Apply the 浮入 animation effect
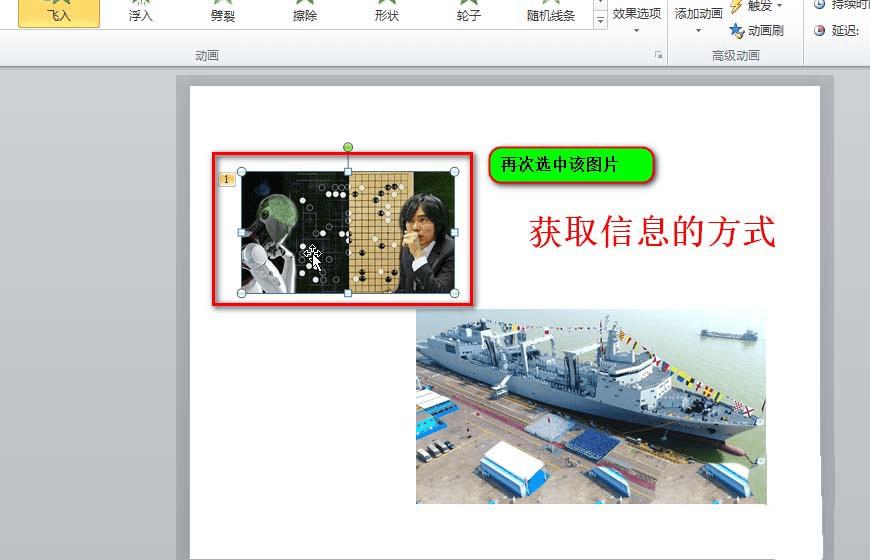The image size is (870, 560). click(140, 13)
